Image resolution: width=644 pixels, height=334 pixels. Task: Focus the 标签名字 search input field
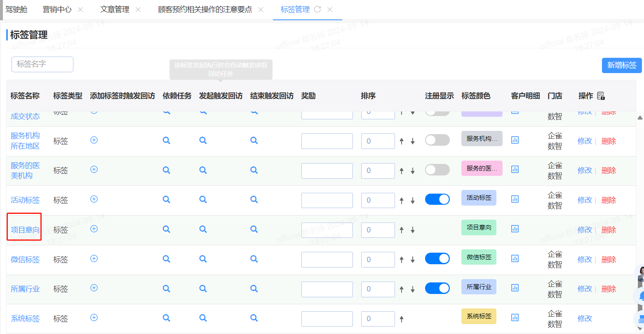42,64
